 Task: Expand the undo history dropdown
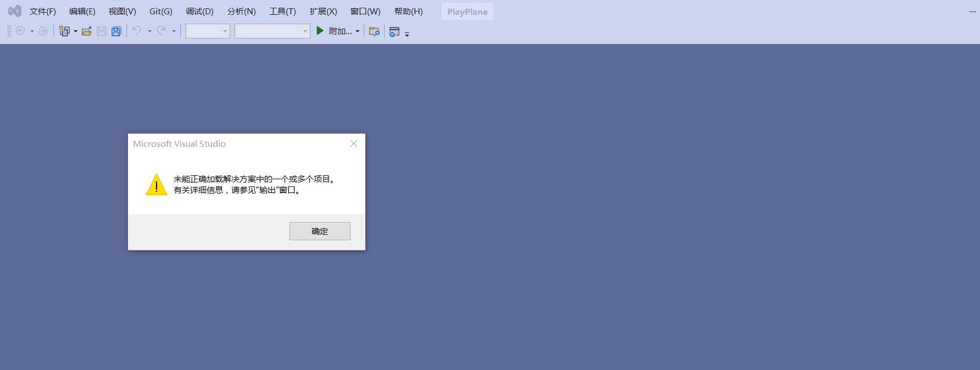pos(149,31)
